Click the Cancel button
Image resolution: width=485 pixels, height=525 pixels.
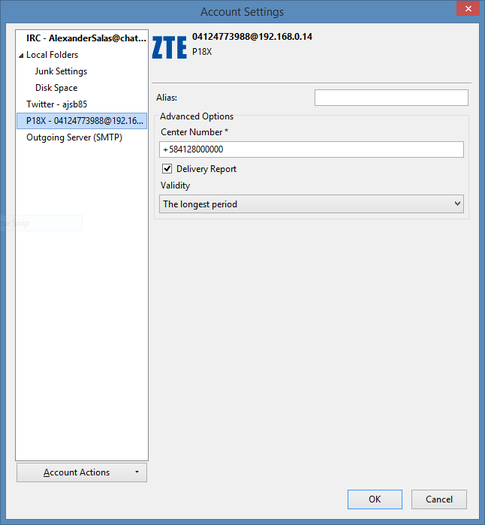click(439, 499)
